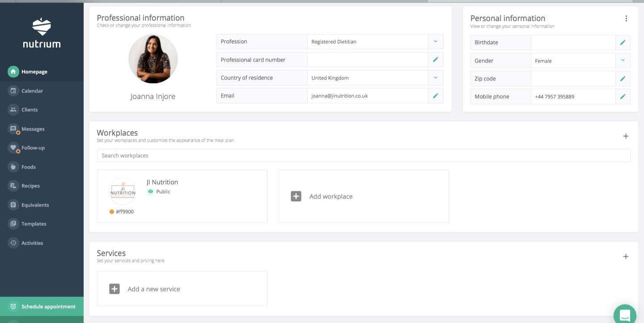The image size is (644, 323).
Task: Select the United Kingdom country value
Action: [330, 78]
